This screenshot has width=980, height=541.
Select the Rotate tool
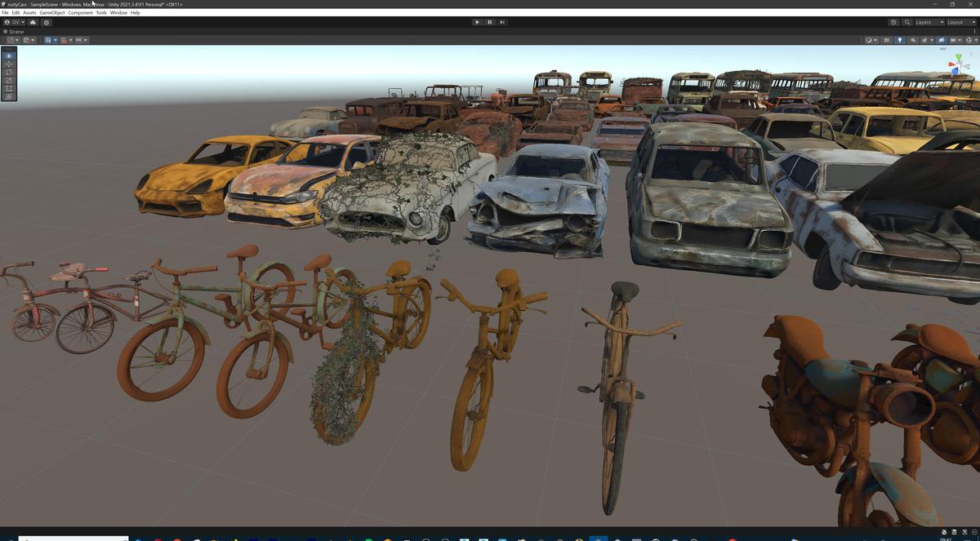(x=7, y=72)
